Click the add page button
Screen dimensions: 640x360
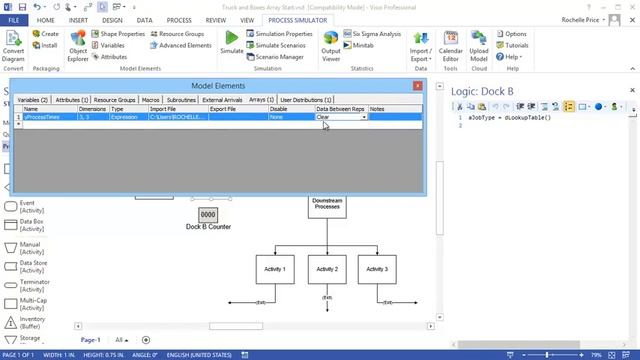[x=146, y=340]
